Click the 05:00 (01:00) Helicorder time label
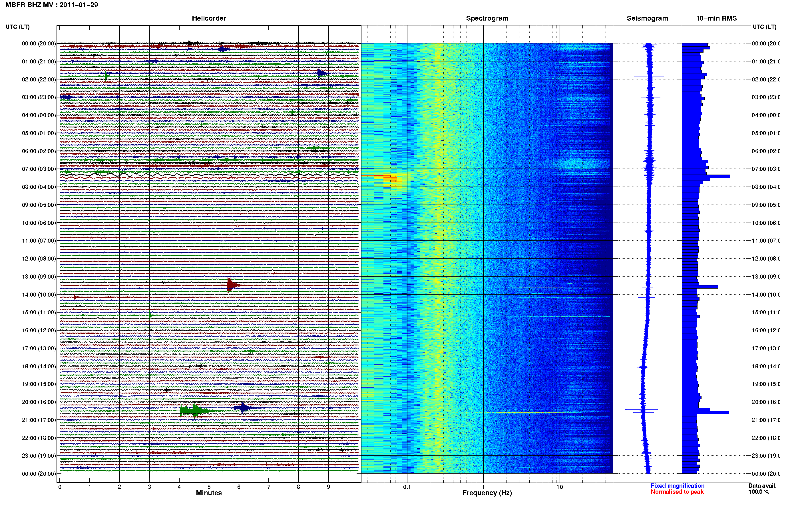 pos(39,133)
